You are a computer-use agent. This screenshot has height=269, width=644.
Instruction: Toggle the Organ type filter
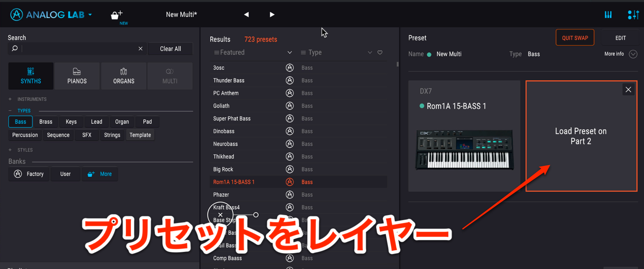click(x=122, y=122)
